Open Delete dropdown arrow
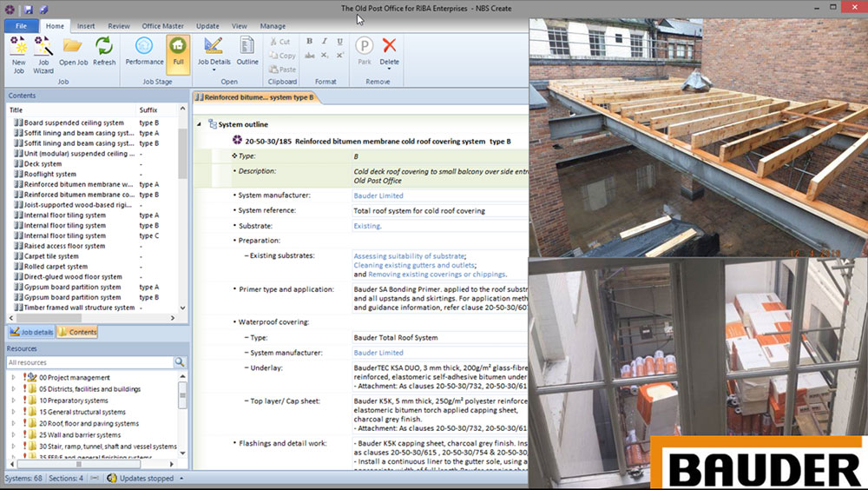The width and height of the screenshot is (868, 490). (x=389, y=70)
